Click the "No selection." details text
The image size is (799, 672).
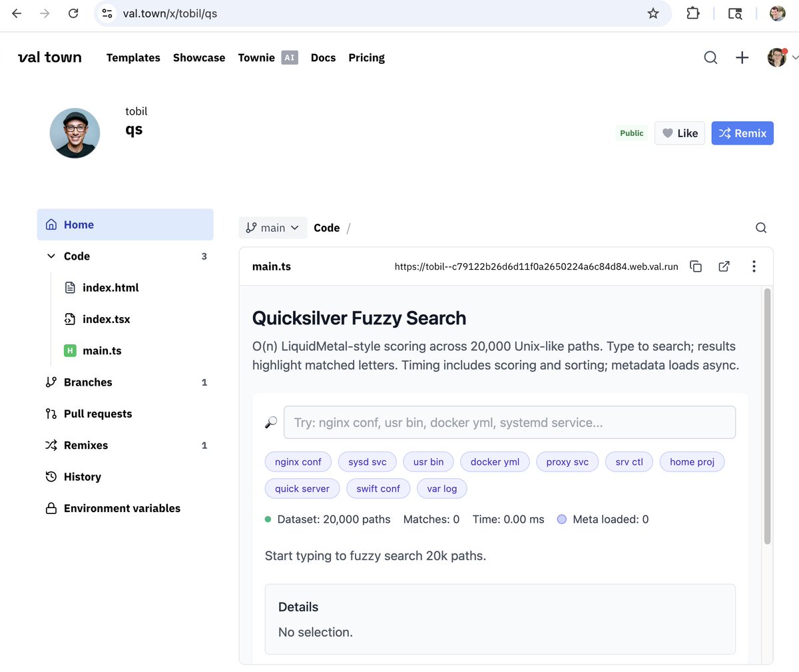pyautogui.click(x=316, y=632)
